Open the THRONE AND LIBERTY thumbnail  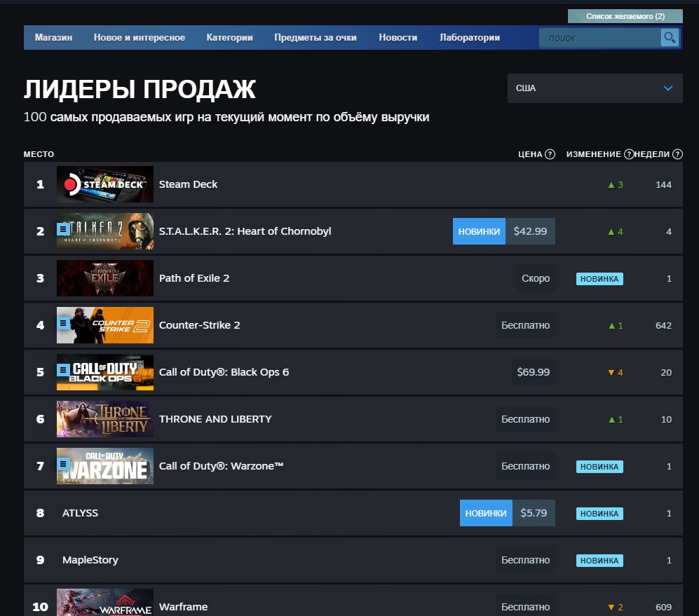pos(105,419)
